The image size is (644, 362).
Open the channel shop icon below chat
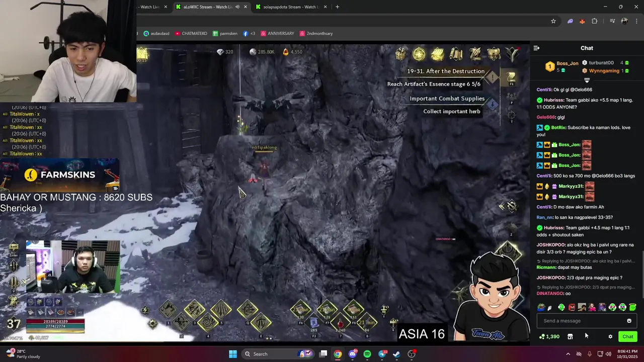[570, 336]
